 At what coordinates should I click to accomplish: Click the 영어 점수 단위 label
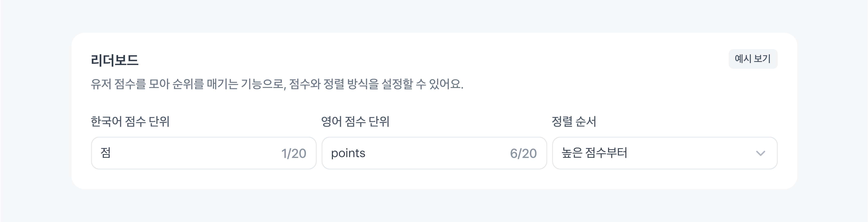pyautogui.click(x=355, y=122)
